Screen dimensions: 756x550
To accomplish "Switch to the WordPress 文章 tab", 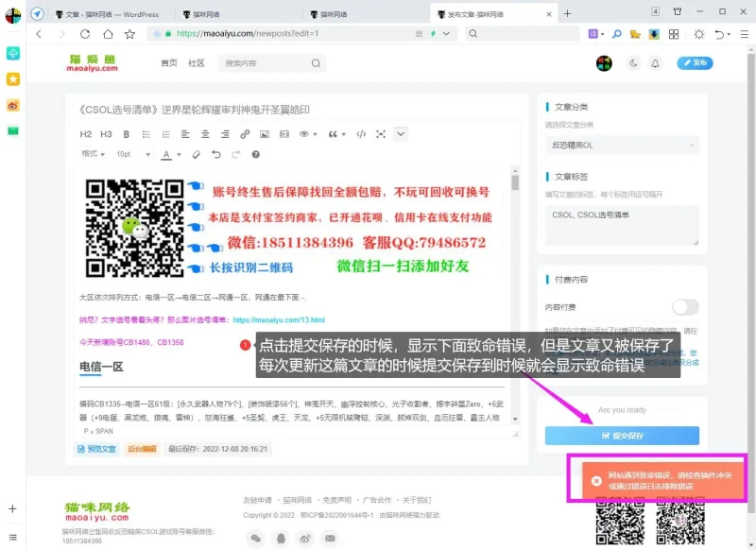I will coord(112,14).
